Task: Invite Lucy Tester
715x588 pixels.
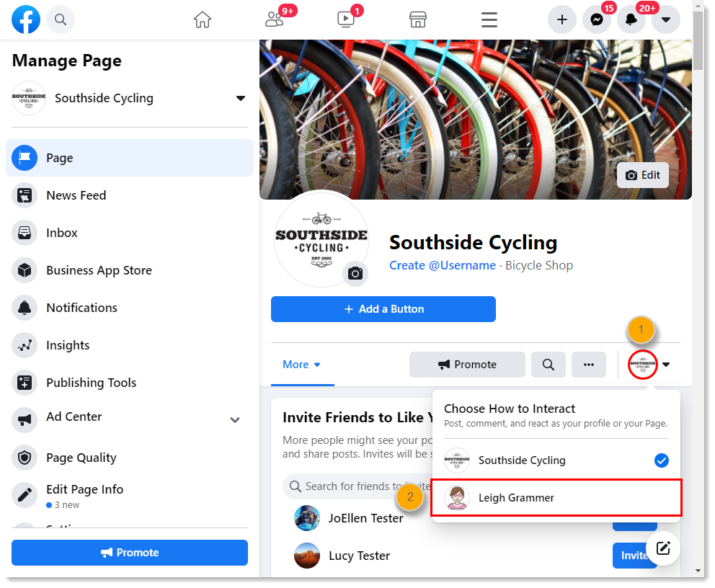Action: coord(634,555)
